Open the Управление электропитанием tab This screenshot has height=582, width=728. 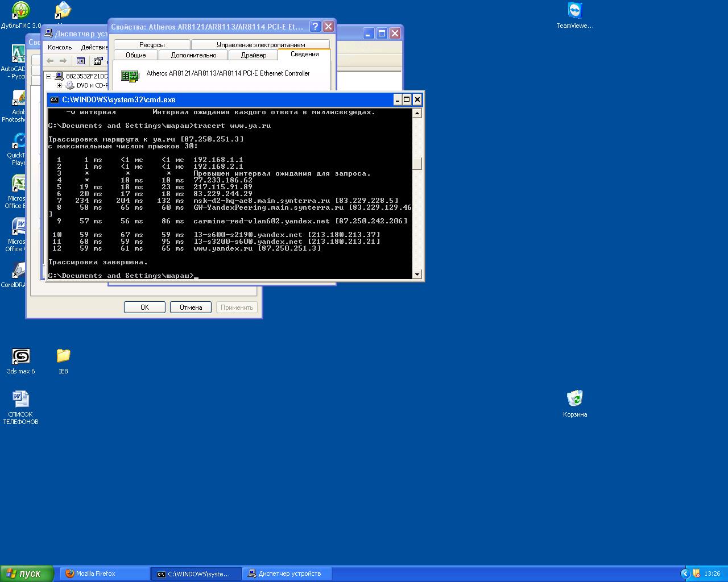[260, 45]
